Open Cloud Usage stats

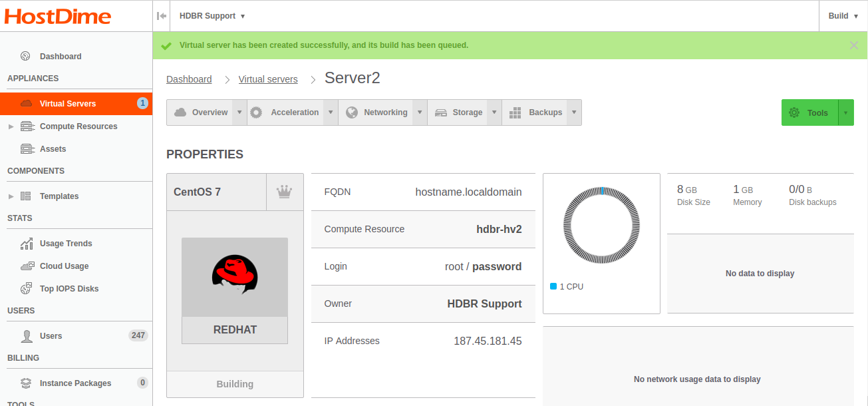tap(64, 266)
